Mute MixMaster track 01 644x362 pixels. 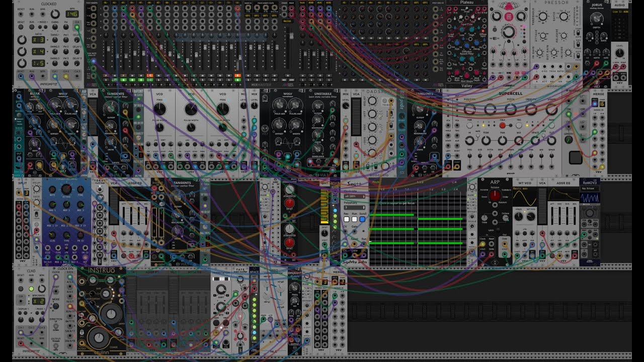(105, 75)
